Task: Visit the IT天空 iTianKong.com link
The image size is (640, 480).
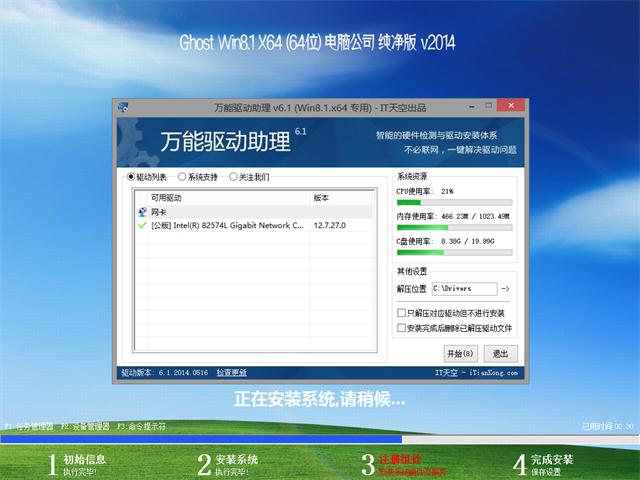Action: (473, 372)
